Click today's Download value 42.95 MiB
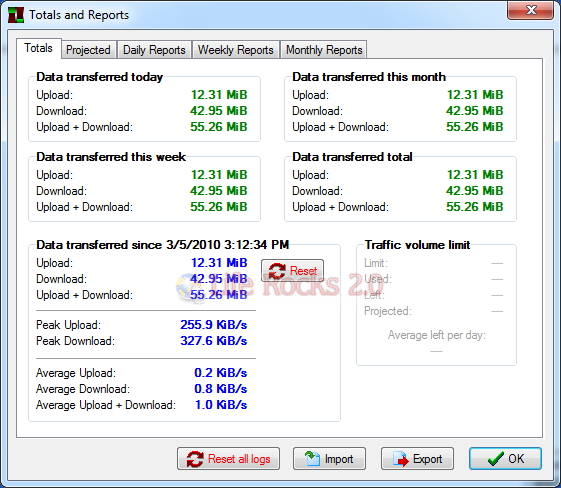The width and height of the screenshot is (561, 488). 219,111
